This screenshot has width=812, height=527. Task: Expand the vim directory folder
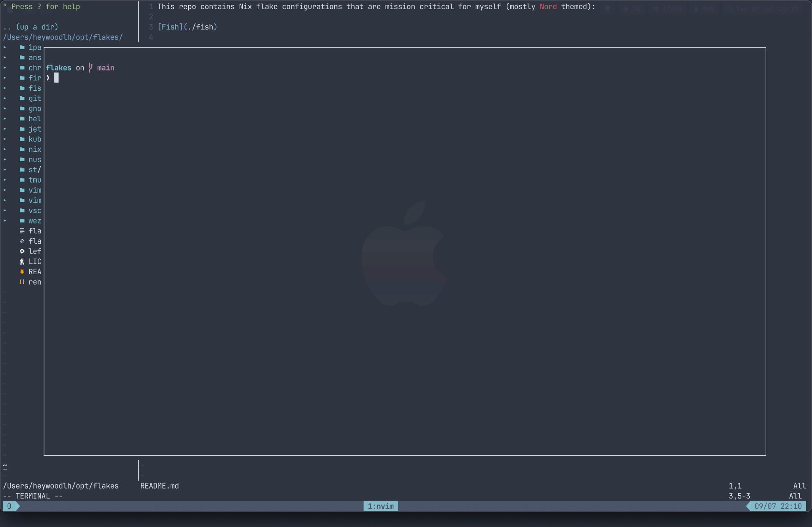point(5,190)
